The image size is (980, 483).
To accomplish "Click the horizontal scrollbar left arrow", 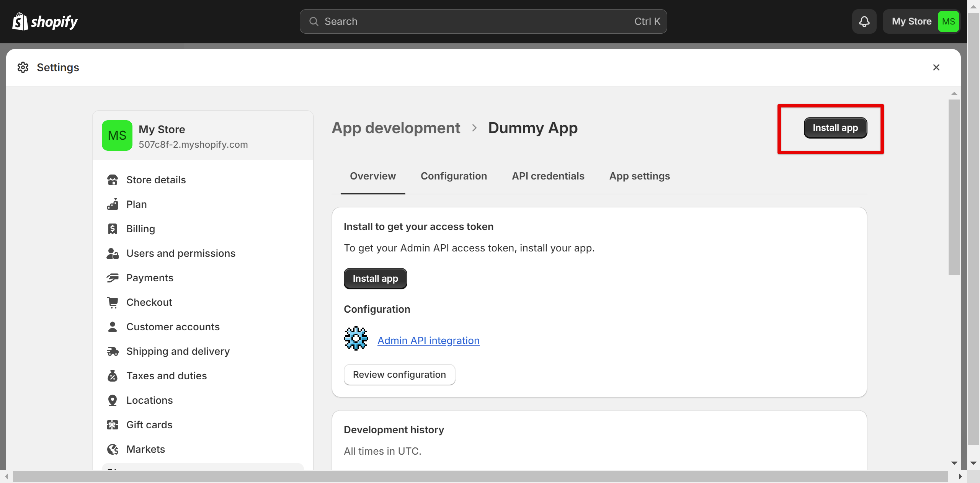I will coord(7,476).
